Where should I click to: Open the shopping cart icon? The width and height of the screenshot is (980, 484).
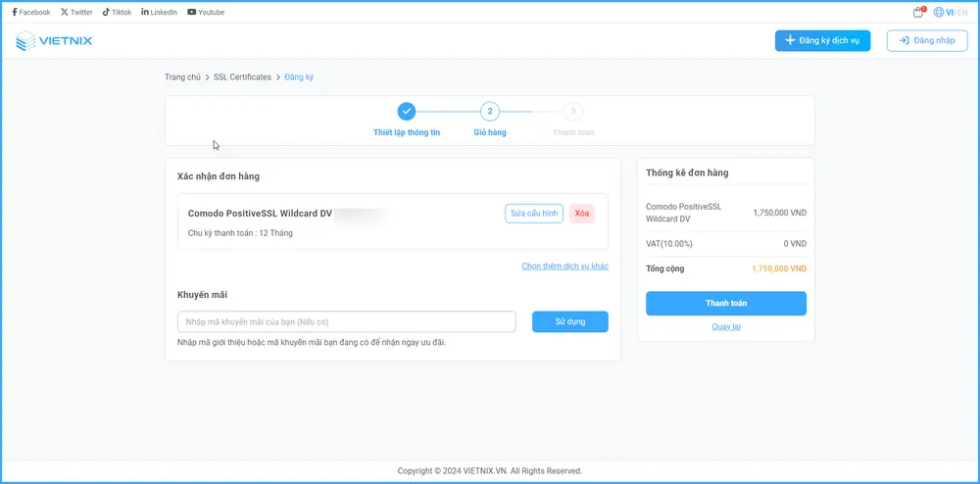918,12
